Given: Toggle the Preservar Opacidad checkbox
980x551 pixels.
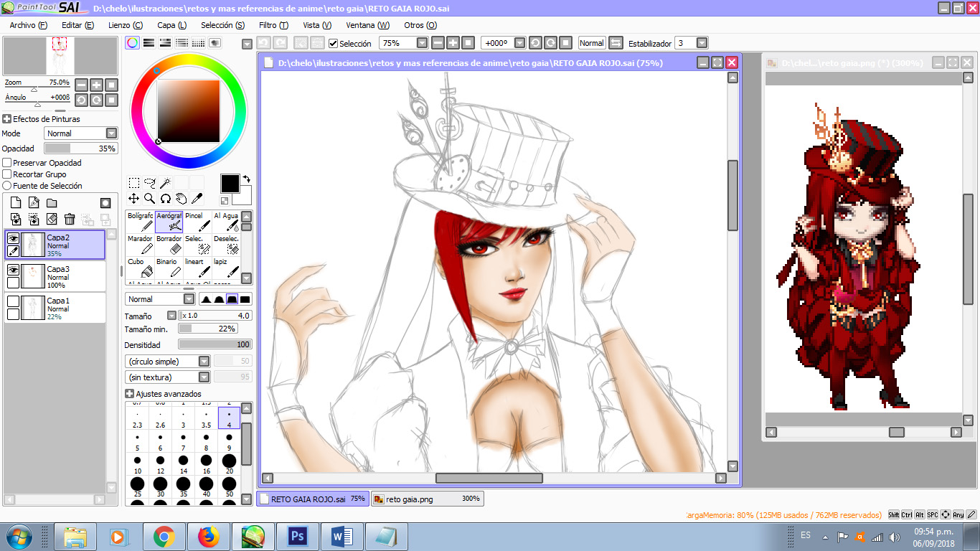Looking at the screenshot, I should (7, 163).
